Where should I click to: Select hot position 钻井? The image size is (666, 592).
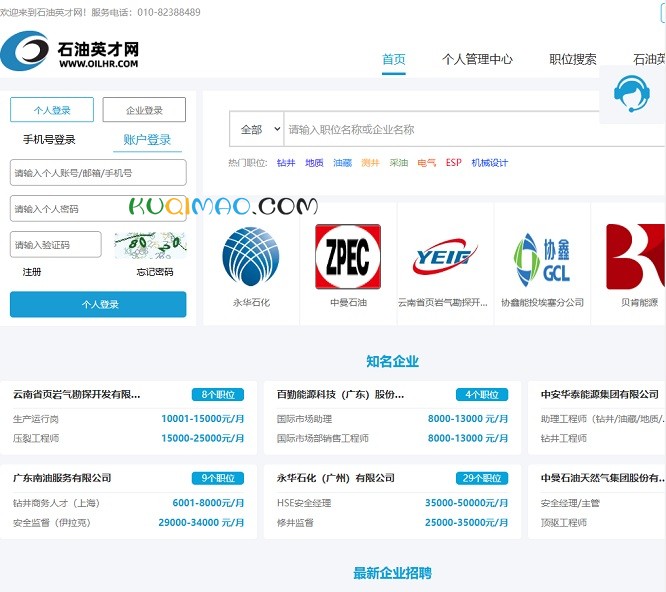click(285, 163)
